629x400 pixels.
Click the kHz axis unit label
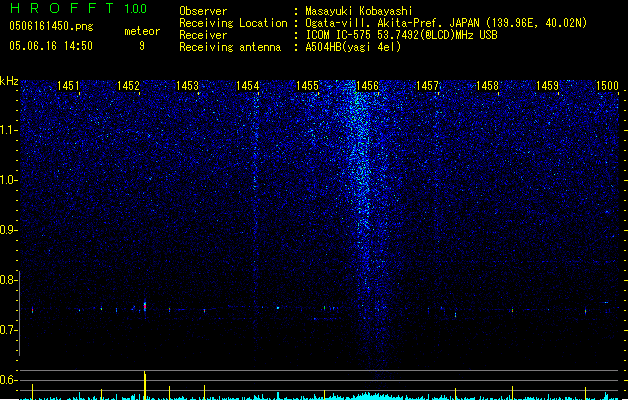point(9,81)
